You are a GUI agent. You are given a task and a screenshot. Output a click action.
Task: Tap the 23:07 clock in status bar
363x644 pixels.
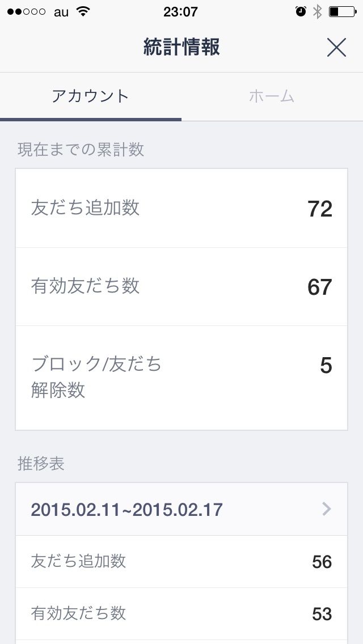click(180, 11)
